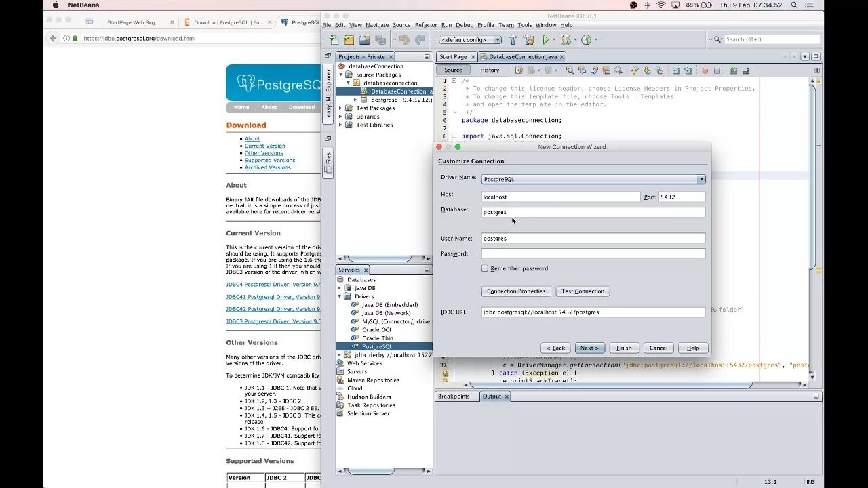This screenshot has height=488, width=868.
Task: Click the Clean and Build icon
Action: coord(529,40)
